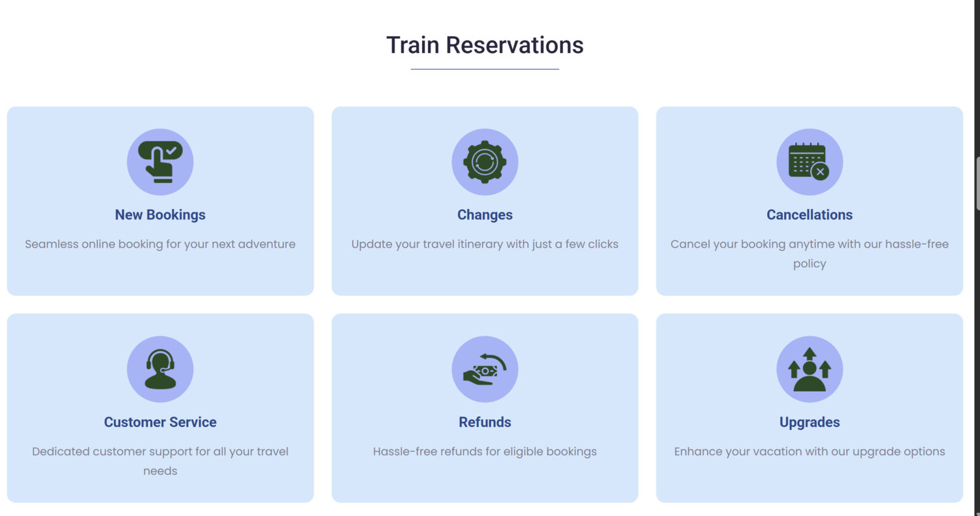Open the Upgrades heading
Viewport: 980px width, 516px height.
(x=809, y=422)
